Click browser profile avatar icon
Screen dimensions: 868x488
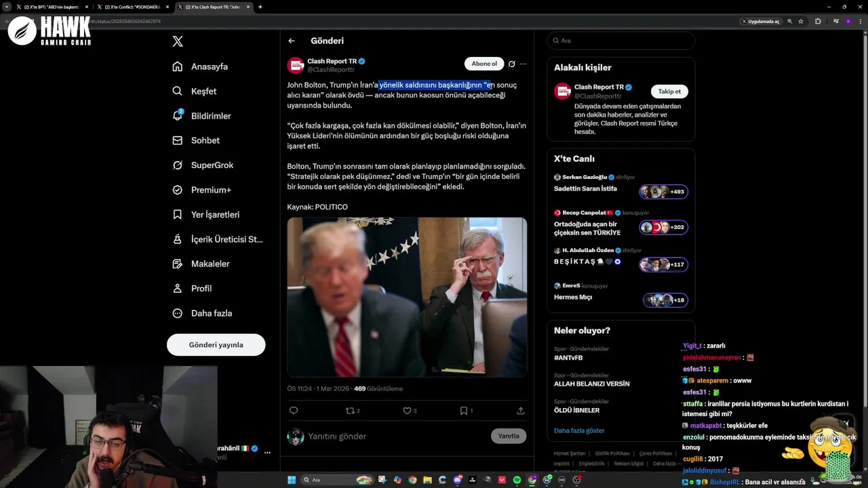[x=848, y=21]
